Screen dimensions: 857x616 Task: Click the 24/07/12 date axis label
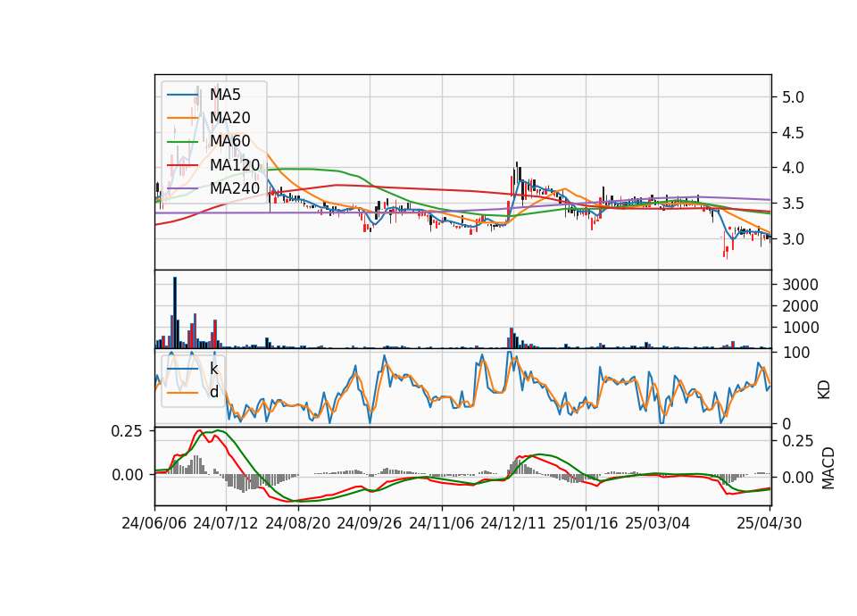(226, 524)
